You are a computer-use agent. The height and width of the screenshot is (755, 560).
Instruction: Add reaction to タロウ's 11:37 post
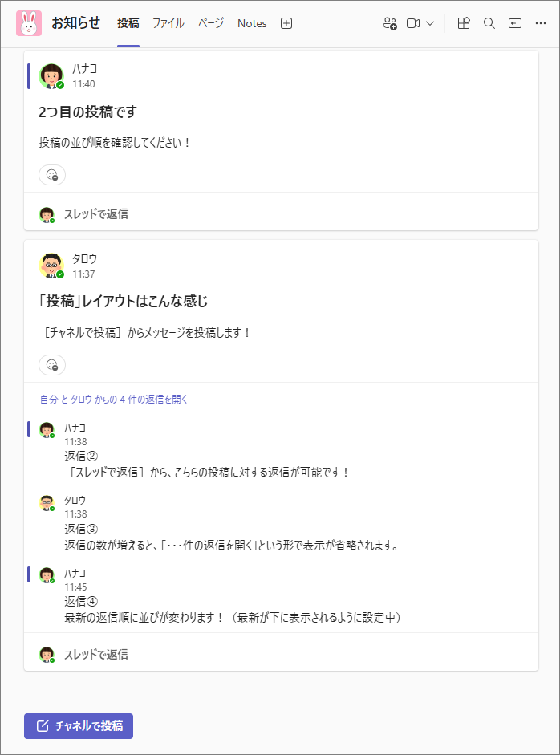pyautogui.click(x=52, y=365)
